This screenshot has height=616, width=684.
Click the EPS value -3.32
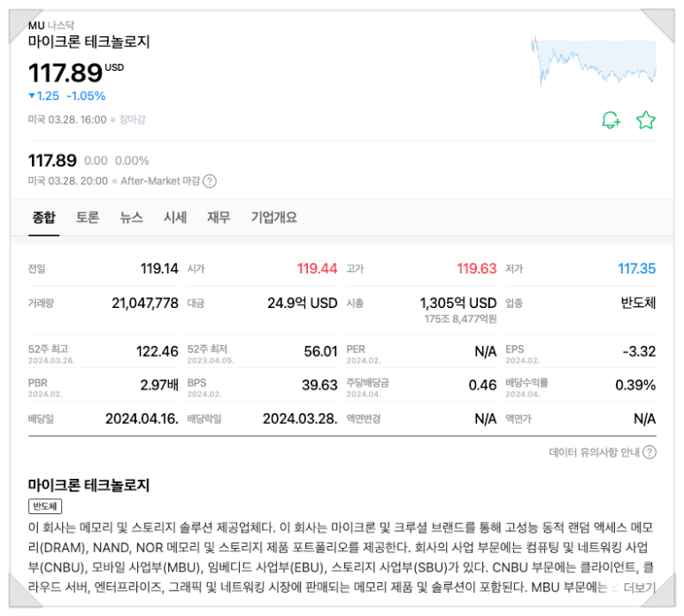[639, 351]
